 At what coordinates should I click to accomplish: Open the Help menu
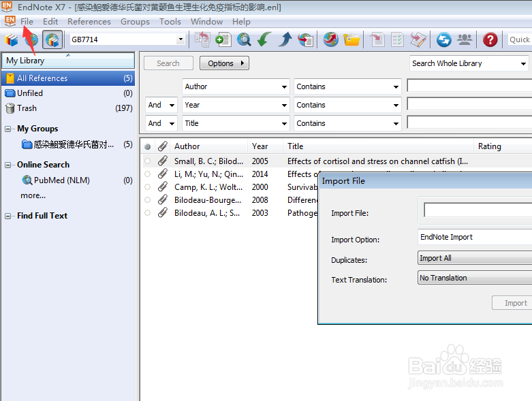coord(241,21)
